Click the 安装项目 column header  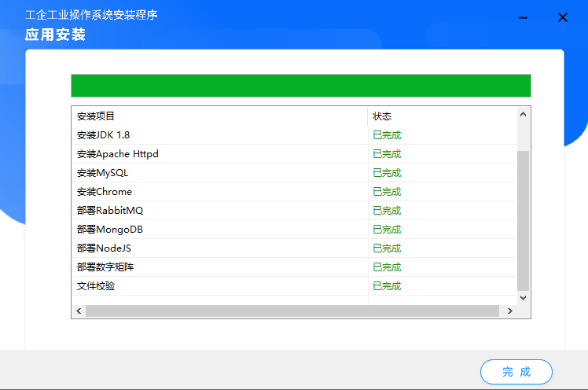click(x=220, y=116)
